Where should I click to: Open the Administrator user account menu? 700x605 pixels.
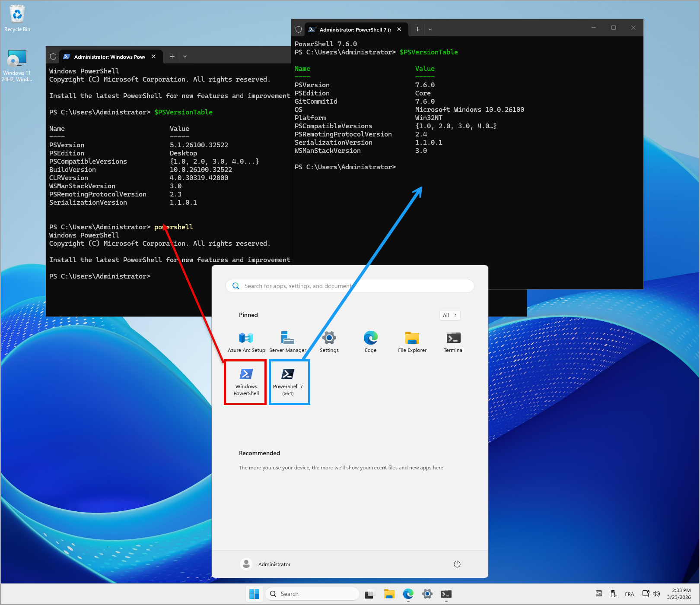tap(265, 564)
